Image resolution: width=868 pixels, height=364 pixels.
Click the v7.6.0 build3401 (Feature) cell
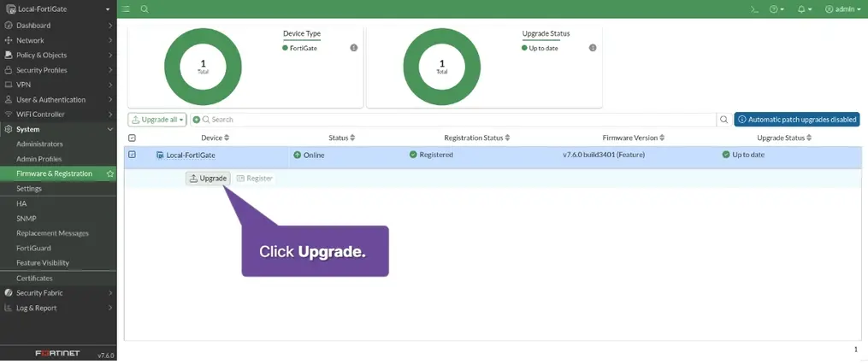tap(604, 155)
